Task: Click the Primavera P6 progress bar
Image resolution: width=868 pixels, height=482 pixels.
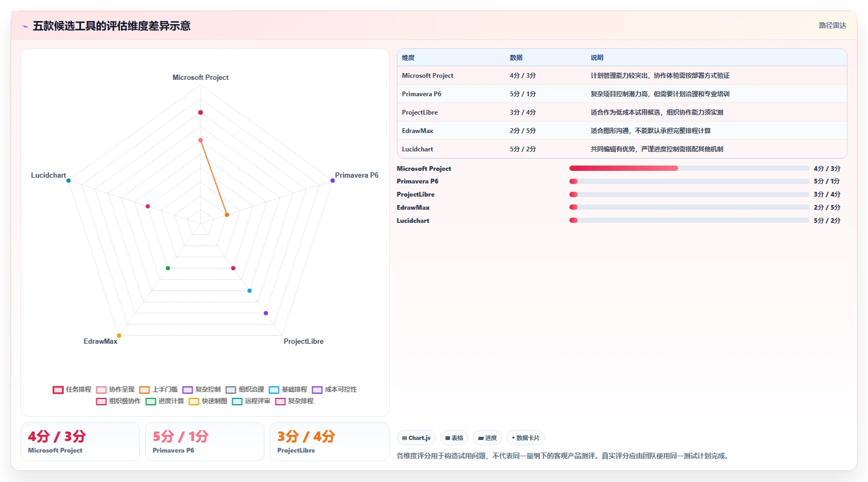Action: (689, 181)
